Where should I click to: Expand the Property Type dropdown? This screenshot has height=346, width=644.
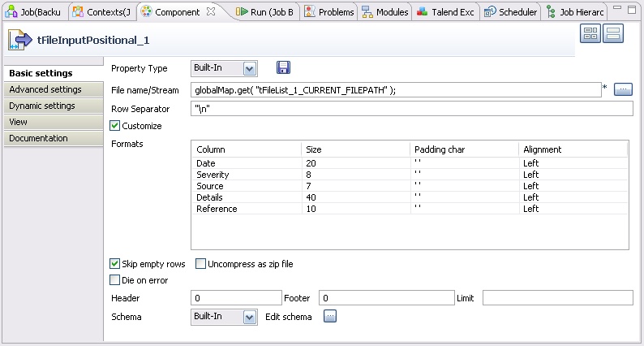tap(250, 69)
